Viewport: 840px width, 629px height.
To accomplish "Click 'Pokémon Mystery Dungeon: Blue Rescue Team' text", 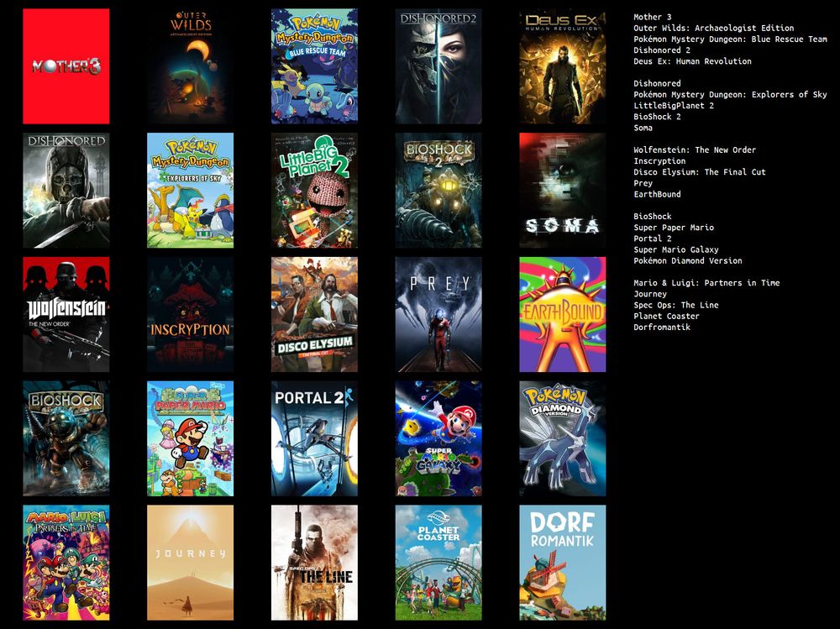I will pyautogui.click(x=730, y=39).
